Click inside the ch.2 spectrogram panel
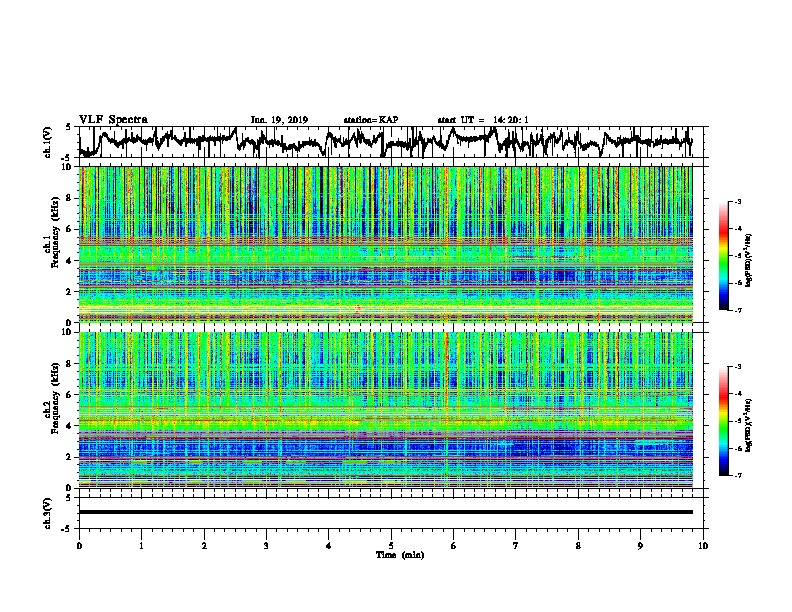 click(385, 410)
